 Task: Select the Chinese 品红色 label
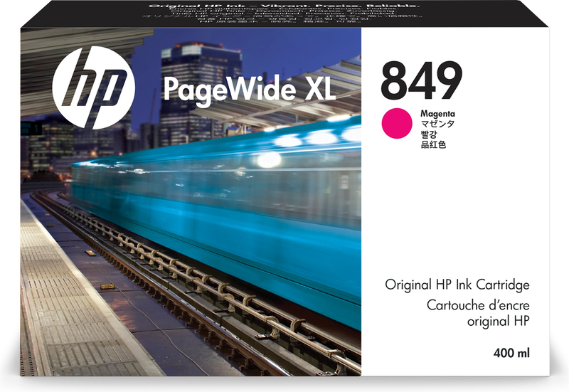(x=432, y=144)
